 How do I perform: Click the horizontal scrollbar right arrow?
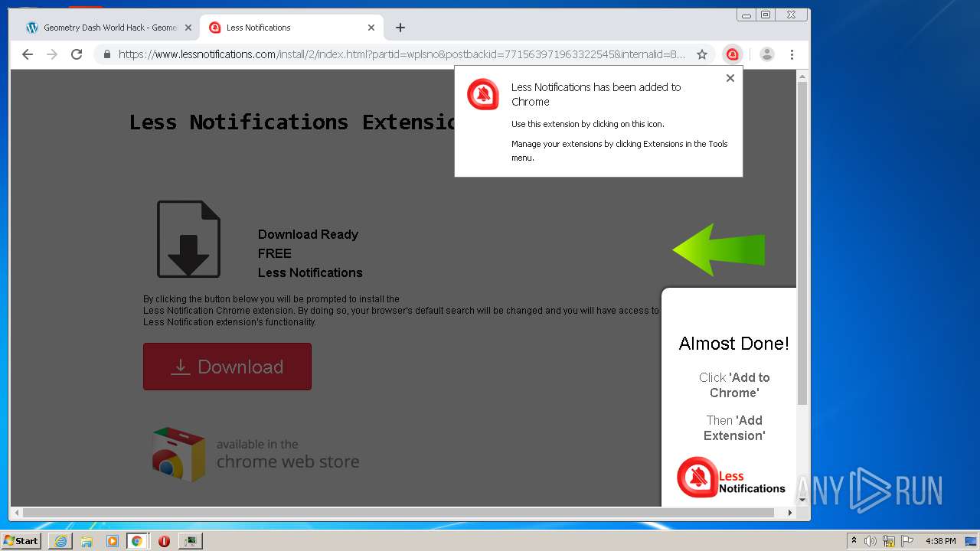(791, 513)
